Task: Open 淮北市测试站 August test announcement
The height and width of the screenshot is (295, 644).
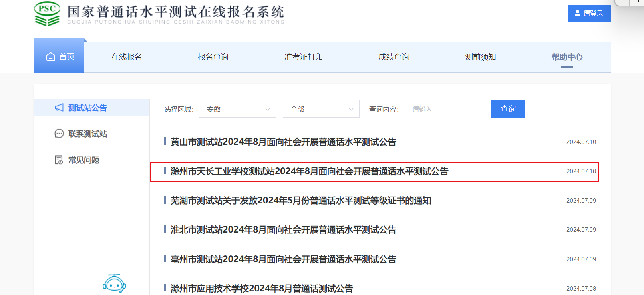Action: pyautogui.click(x=283, y=230)
